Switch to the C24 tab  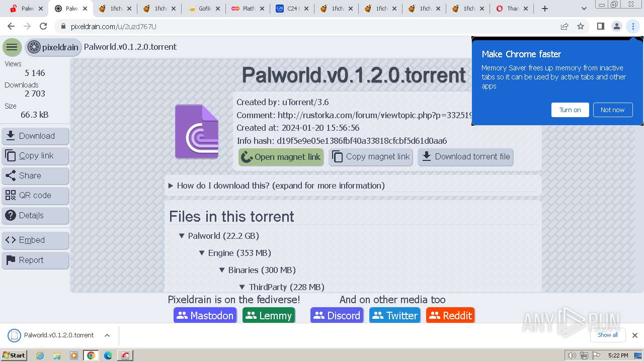(x=292, y=9)
